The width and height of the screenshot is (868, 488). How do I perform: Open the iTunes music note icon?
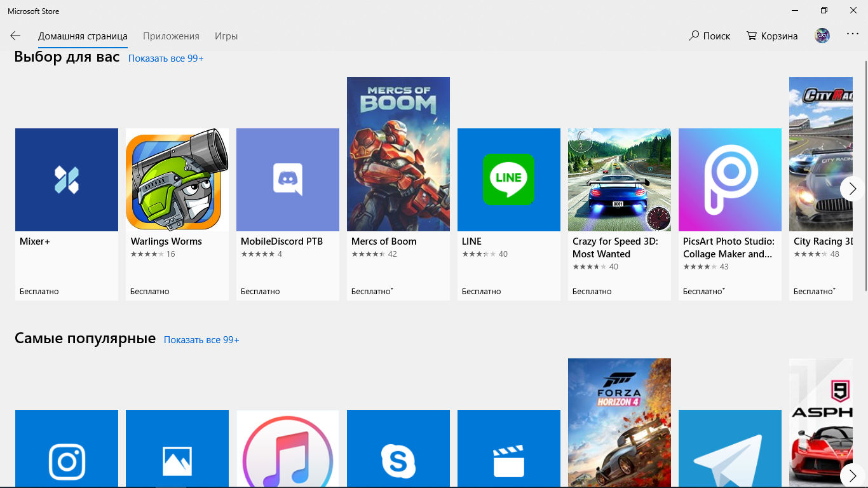pos(288,449)
